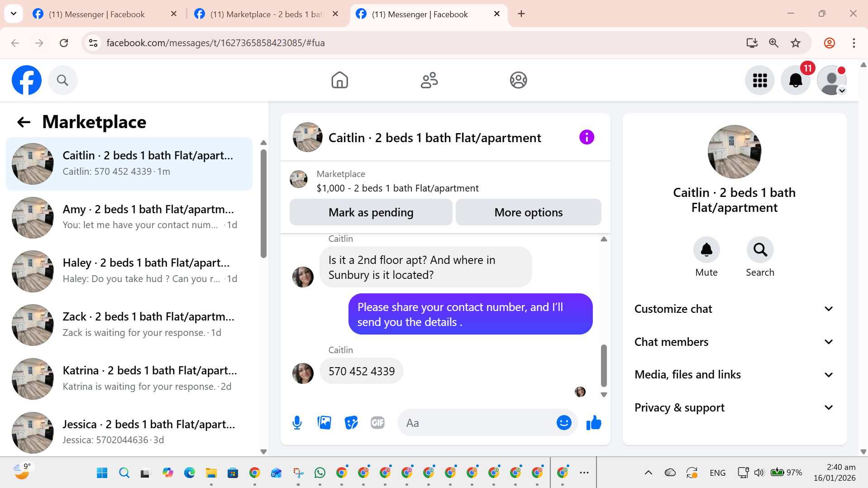Open a new browser tab

point(521,14)
